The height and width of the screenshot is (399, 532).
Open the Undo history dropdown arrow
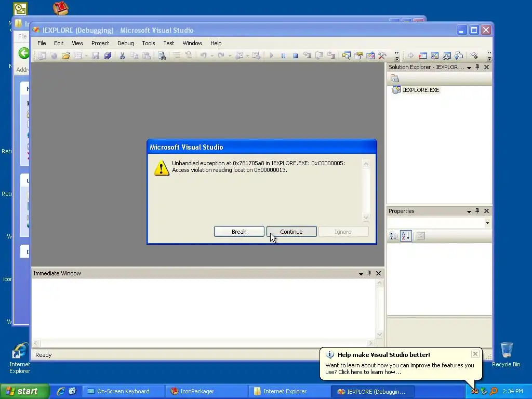[x=212, y=56]
